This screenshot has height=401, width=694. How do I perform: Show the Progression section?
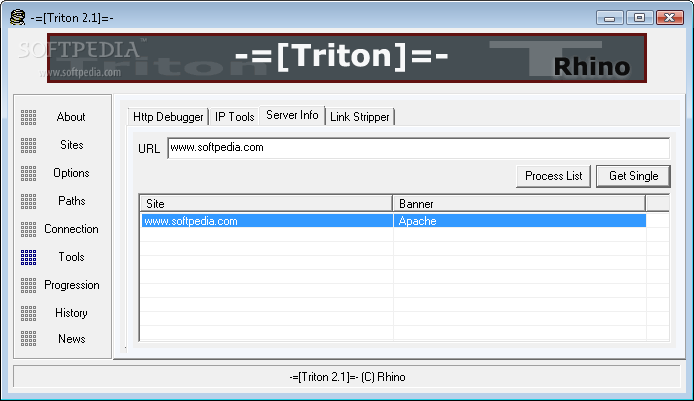click(x=72, y=285)
